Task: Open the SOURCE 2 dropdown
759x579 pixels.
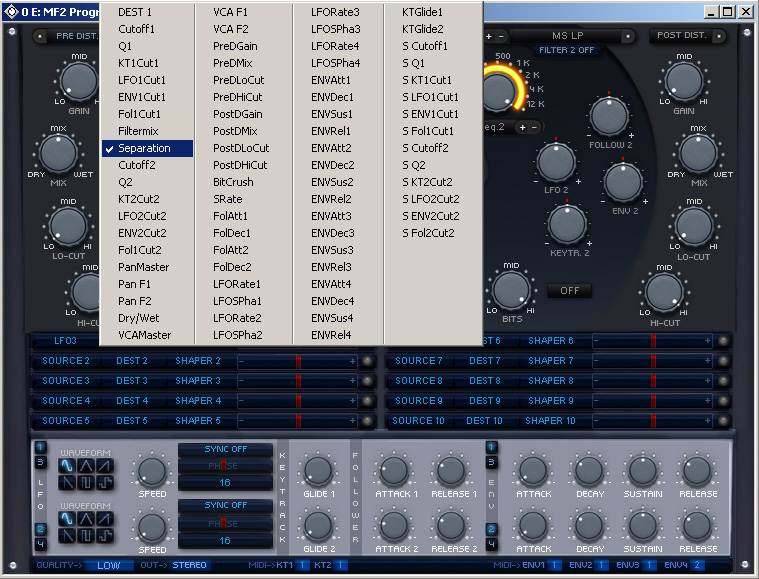Action: [x=66, y=361]
